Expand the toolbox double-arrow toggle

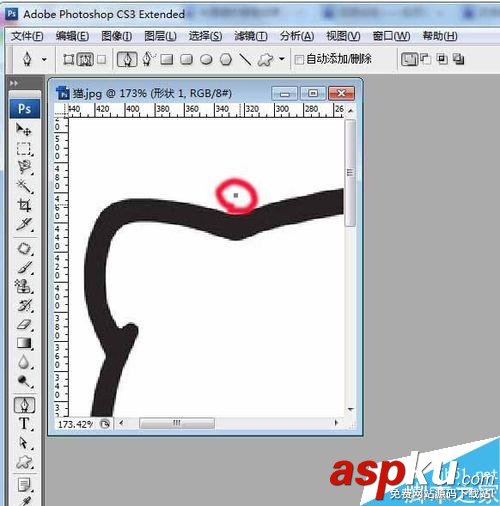pos(14,83)
